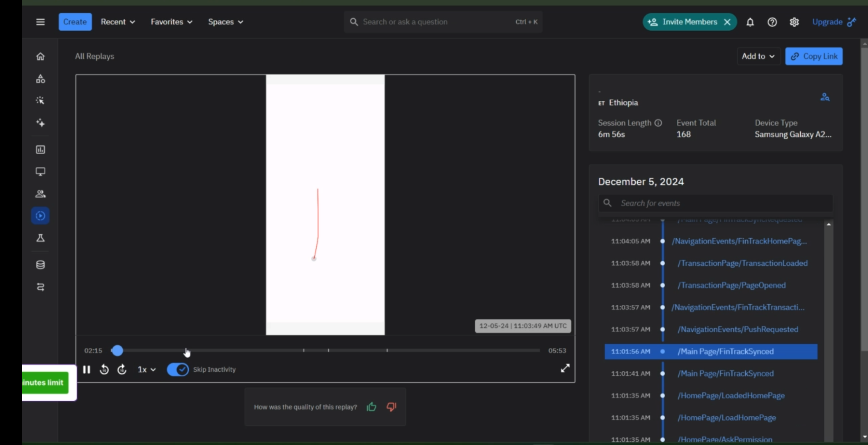
Task: Give thumbs down replay quality
Action: [x=391, y=407]
